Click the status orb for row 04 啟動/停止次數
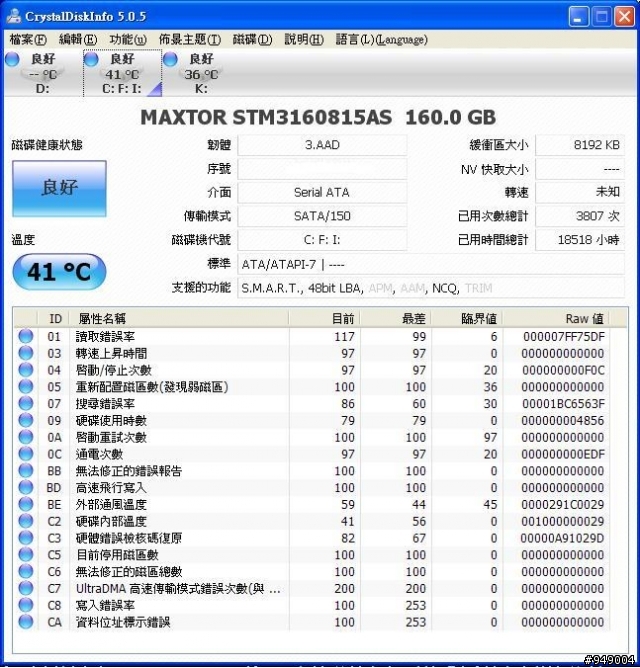The image size is (640, 668). (26, 370)
